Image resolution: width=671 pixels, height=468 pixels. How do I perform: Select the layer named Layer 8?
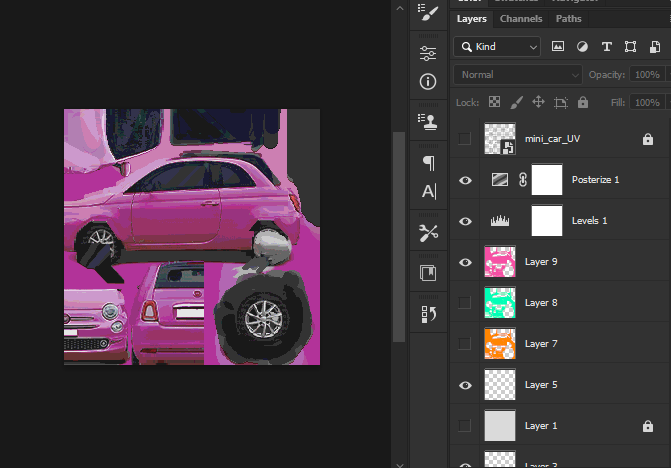pyautogui.click(x=541, y=303)
